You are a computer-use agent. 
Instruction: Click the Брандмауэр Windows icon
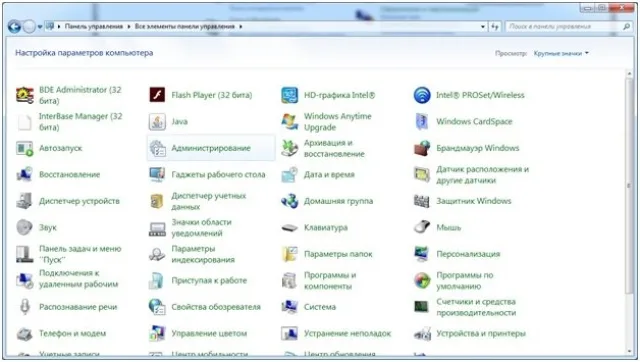[x=422, y=148]
